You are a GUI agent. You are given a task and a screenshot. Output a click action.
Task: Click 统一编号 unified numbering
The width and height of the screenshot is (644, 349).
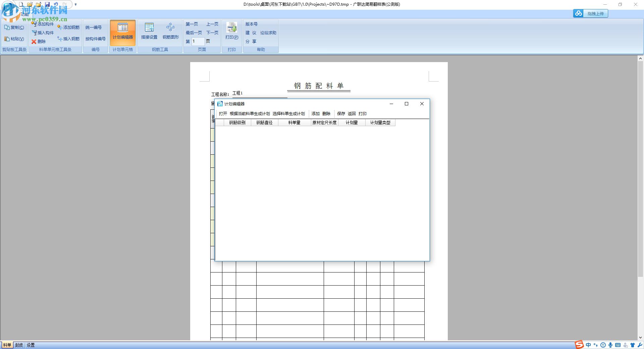[94, 28]
